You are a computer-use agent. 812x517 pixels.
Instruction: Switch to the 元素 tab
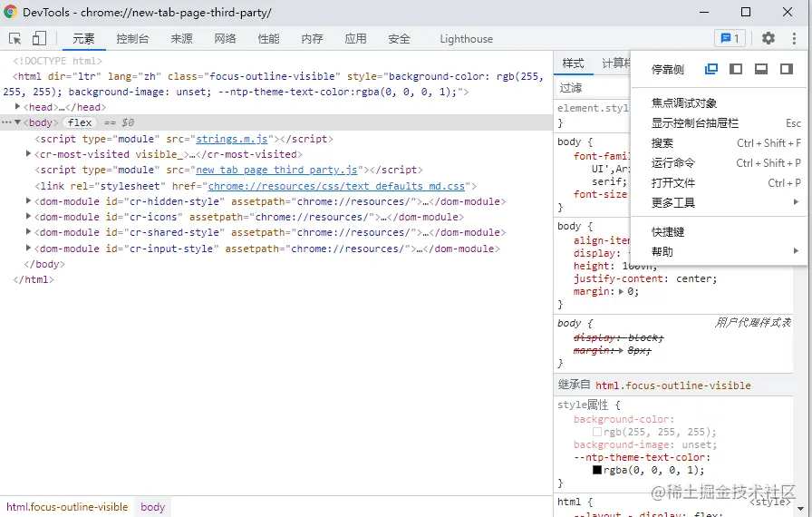[x=83, y=39]
